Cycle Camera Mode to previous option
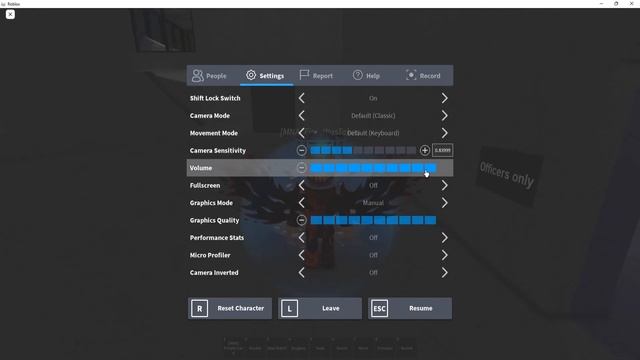This screenshot has height=360, width=640. [301, 116]
